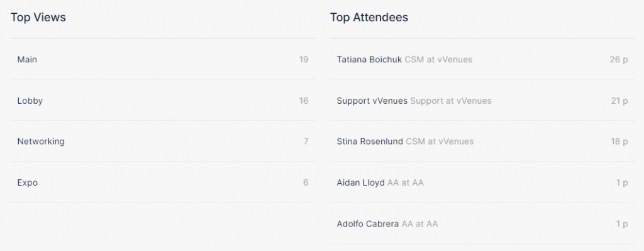Click Stina Rosenlund's 18 p score
The height and width of the screenshot is (251, 644).
pyautogui.click(x=619, y=142)
